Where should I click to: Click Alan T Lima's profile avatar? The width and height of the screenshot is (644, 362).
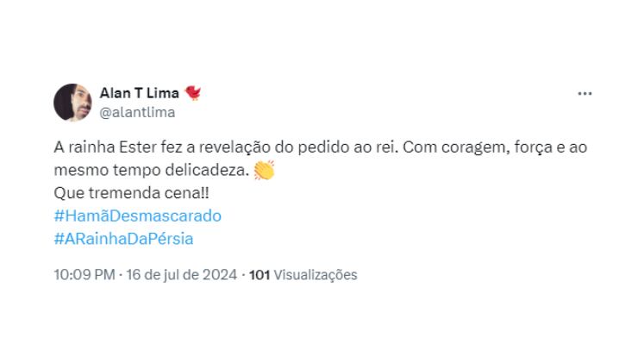(72, 103)
